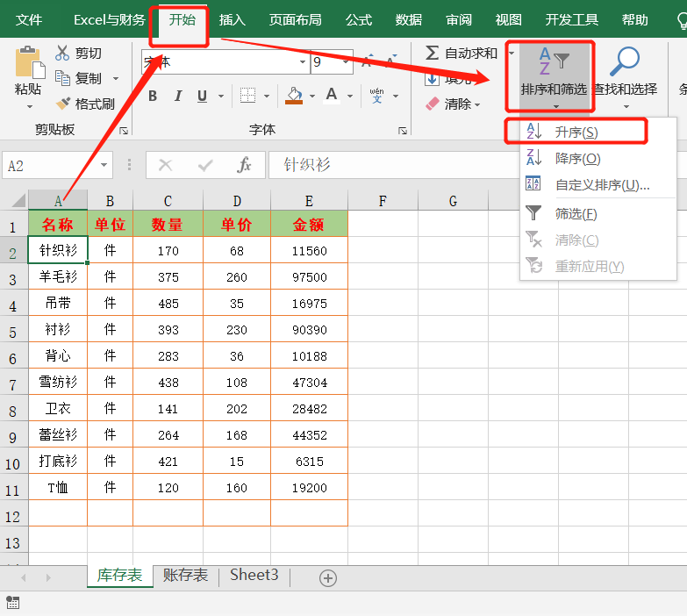
Task: Open the Name Box dropdown arrow
Action: 104,165
